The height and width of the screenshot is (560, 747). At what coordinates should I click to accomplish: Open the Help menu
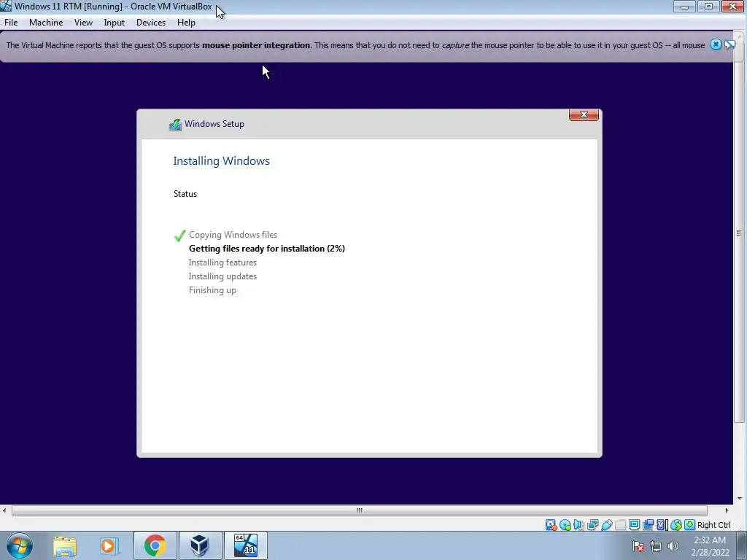pos(186,23)
